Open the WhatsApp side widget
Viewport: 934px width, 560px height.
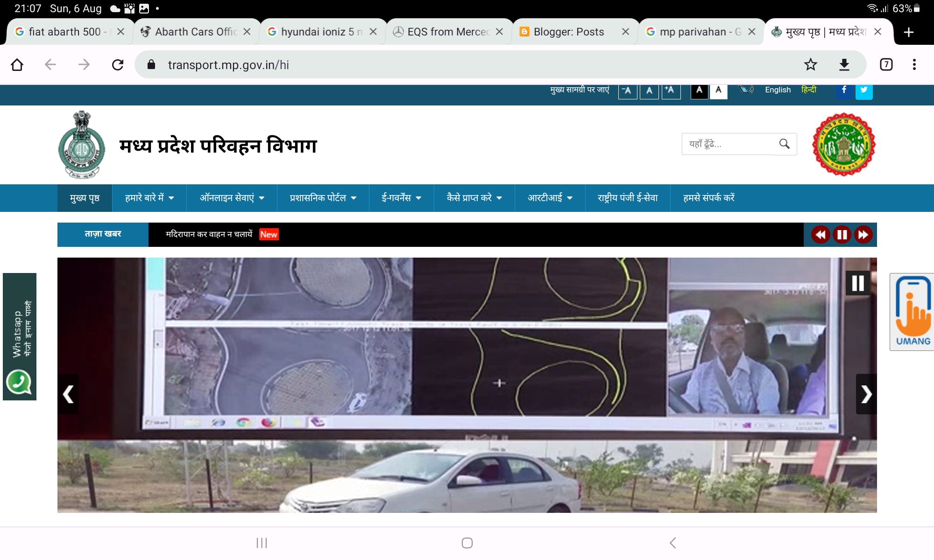point(20,336)
